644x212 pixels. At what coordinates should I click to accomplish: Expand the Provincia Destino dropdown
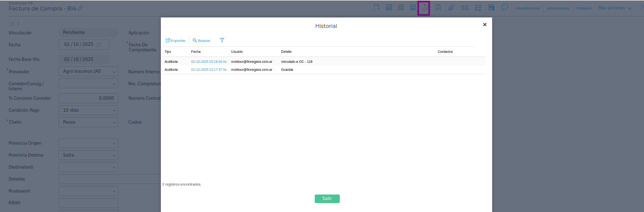(x=114, y=155)
